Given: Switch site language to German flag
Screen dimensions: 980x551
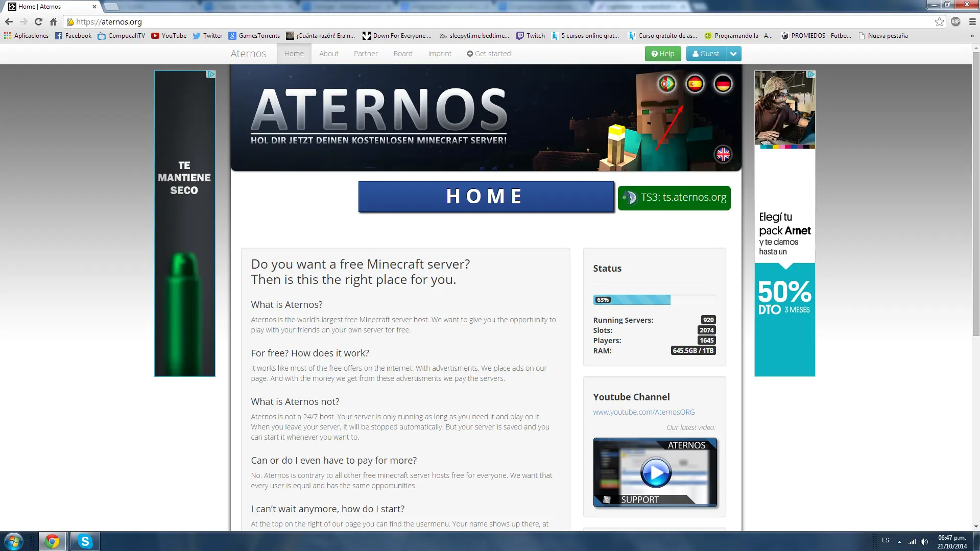Looking at the screenshot, I should [x=723, y=84].
